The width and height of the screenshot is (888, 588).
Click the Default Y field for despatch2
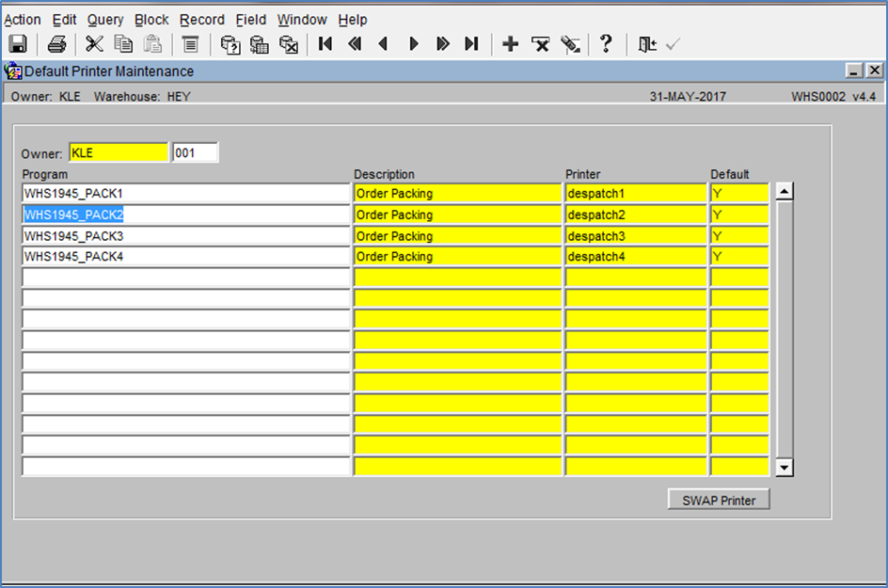pos(739,215)
